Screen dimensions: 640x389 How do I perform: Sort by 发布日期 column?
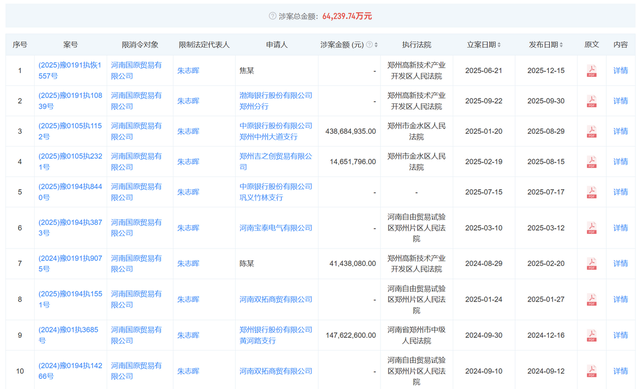pos(561,45)
